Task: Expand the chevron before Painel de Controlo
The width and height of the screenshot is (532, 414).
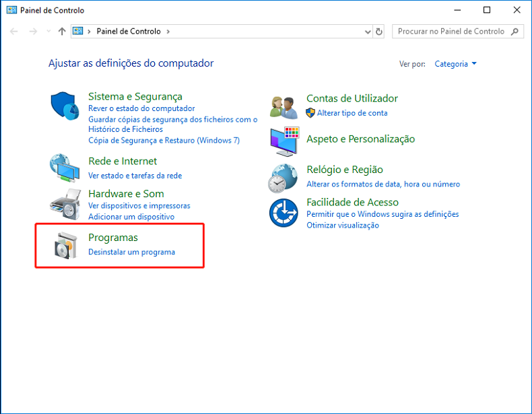Action: pos(90,32)
